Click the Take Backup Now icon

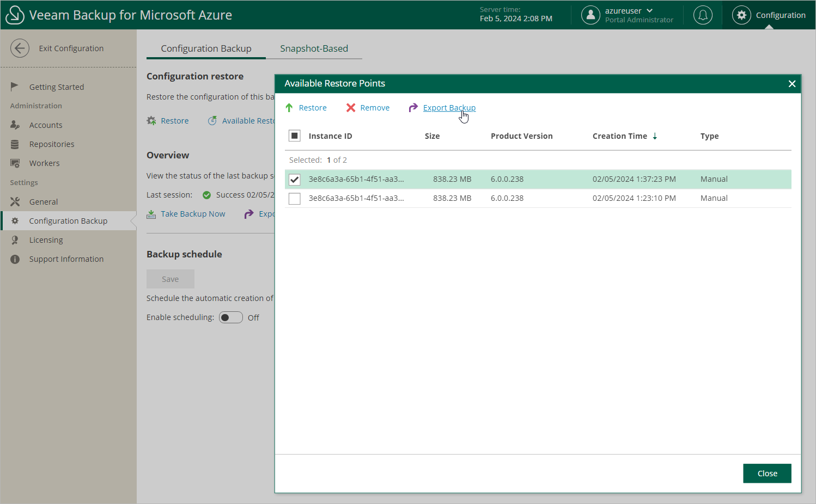151,214
